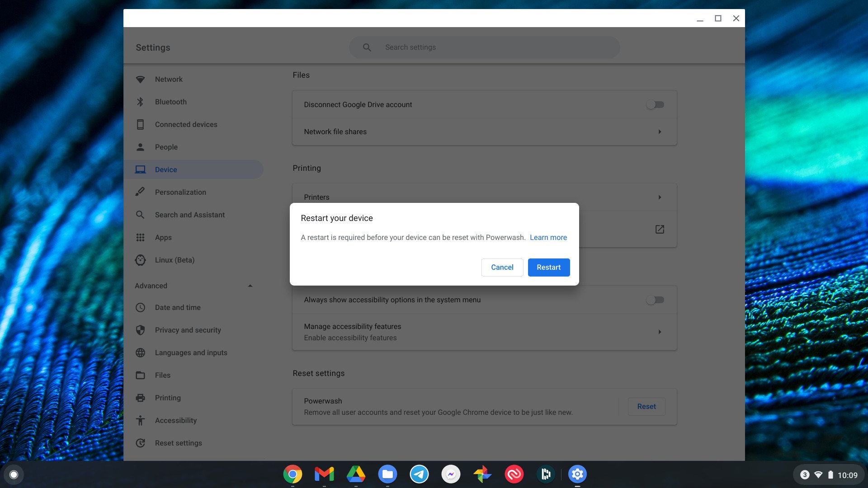Click the Powerwash Reset button
This screenshot has height=488, width=868.
646,406
